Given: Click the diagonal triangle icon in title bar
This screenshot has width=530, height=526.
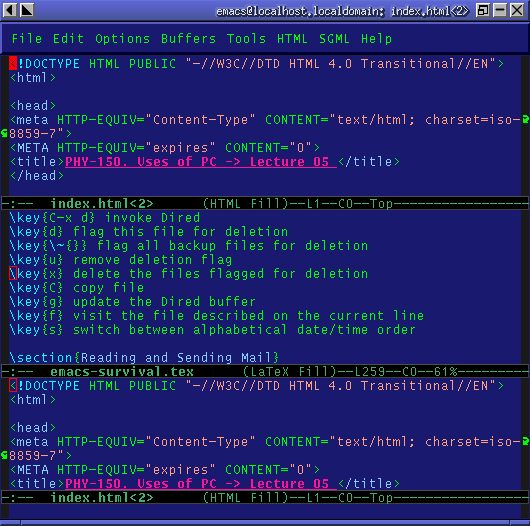Looking at the screenshot, I should pos(27,10).
